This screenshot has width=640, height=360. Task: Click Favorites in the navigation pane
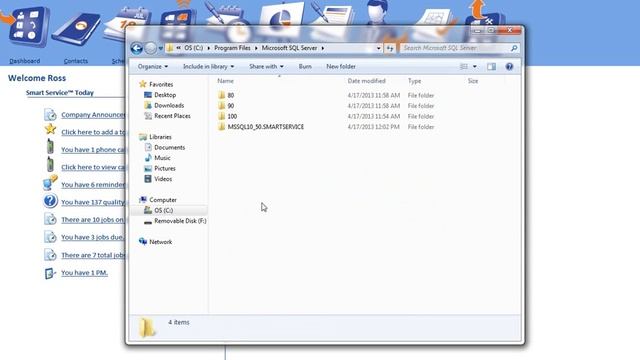(x=161, y=84)
